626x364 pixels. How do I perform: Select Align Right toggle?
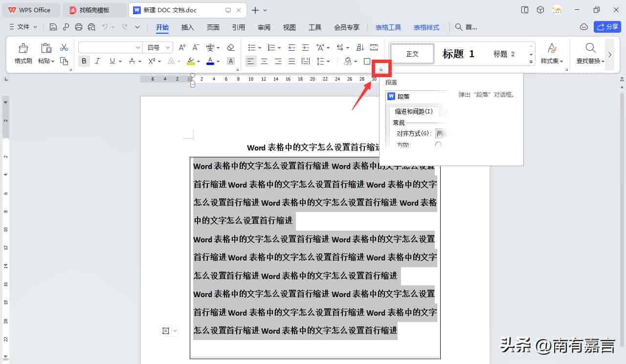click(278, 61)
